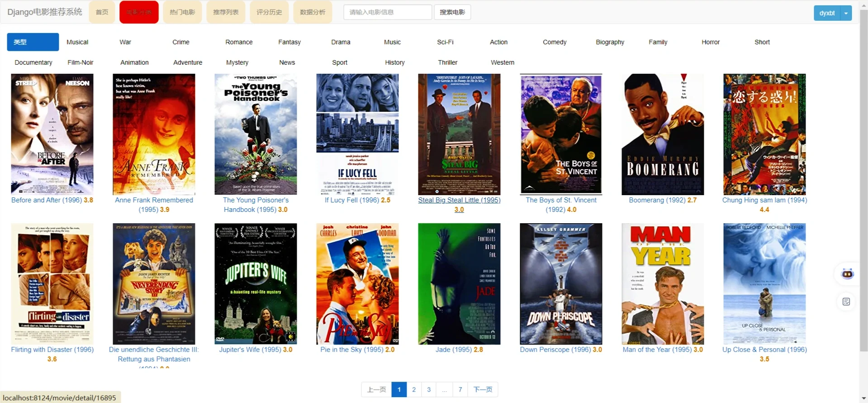868x403 pixels.
Task: Open the 首页 home tab
Action: pos(102,12)
